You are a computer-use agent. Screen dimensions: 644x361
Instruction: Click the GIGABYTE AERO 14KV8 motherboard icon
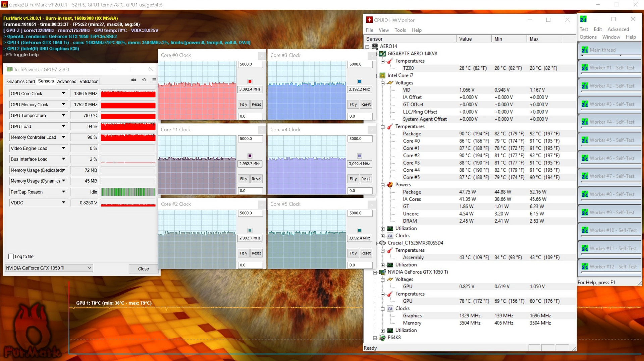coord(382,54)
